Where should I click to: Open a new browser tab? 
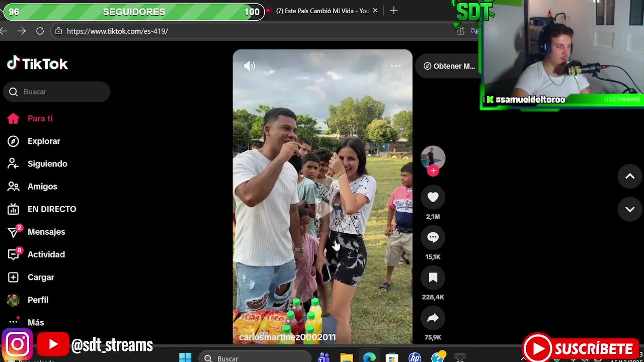[x=393, y=11]
